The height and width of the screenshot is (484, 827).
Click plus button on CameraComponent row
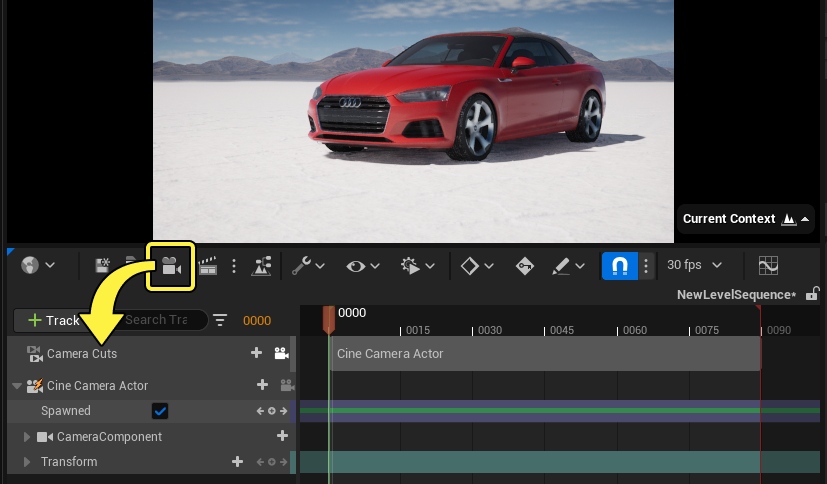(x=282, y=435)
